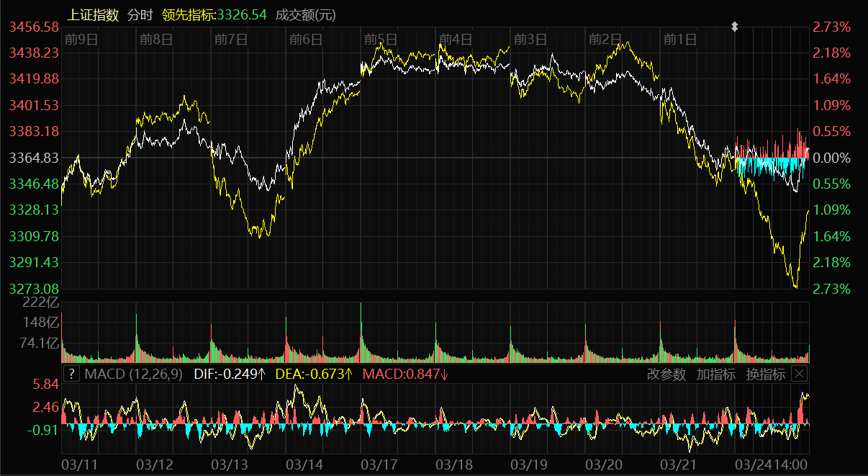Click 加指标 to add an indicator
This screenshot has width=868, height=476.
point(716,374)
